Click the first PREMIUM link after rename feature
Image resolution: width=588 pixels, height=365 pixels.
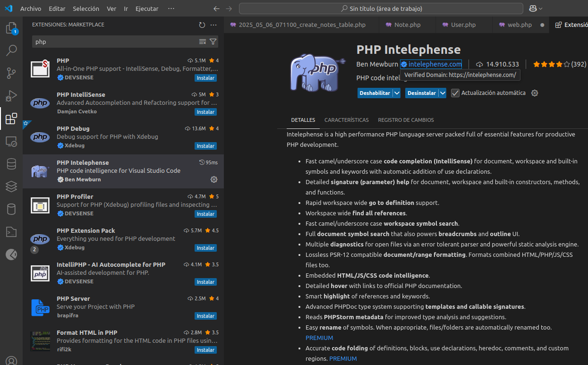point(319,338)
